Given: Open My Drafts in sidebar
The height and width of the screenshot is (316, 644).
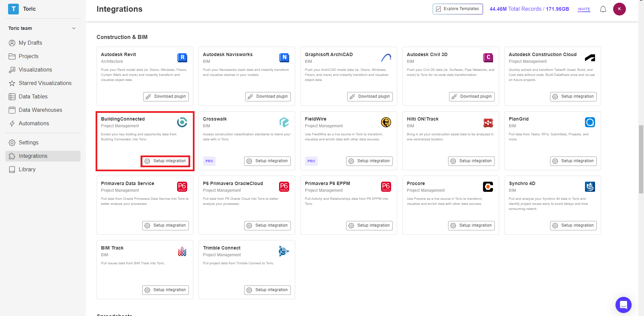Looking at the screenshot, I should tap(43, 43).
